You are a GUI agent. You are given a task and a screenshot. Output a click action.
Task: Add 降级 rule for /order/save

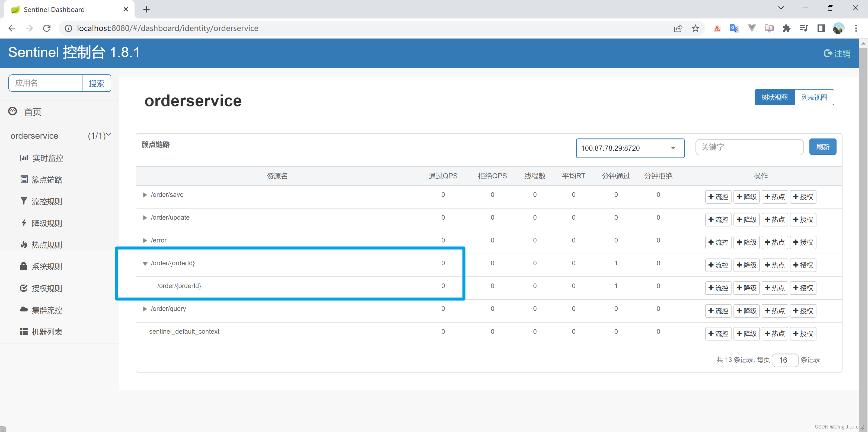tap(746, 197)
